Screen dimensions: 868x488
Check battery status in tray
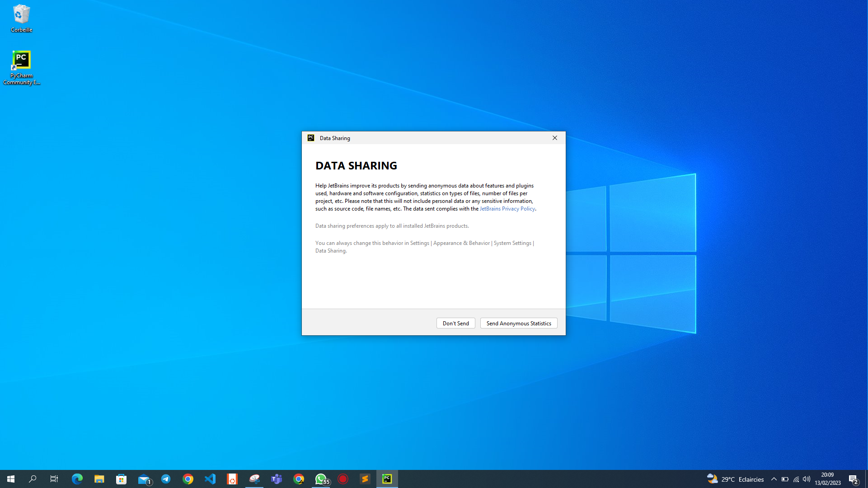pyautogui.click(x=785, y=479)
